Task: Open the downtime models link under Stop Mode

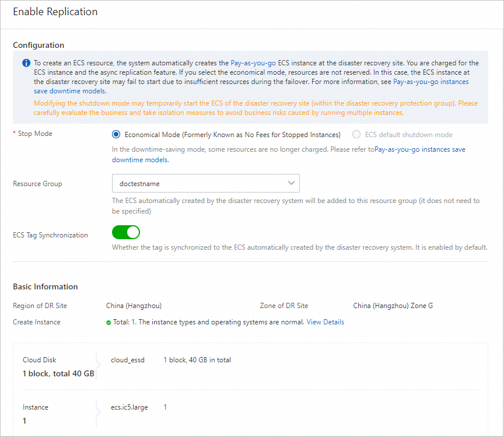Action: tap(140, 159)
